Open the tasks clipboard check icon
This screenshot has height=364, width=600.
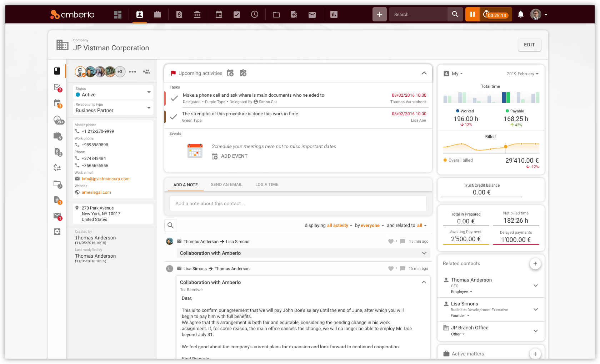(237, 15)
